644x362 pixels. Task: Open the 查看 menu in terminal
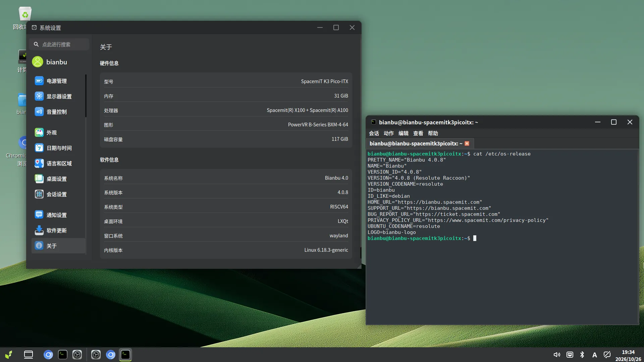coord(418,133)
